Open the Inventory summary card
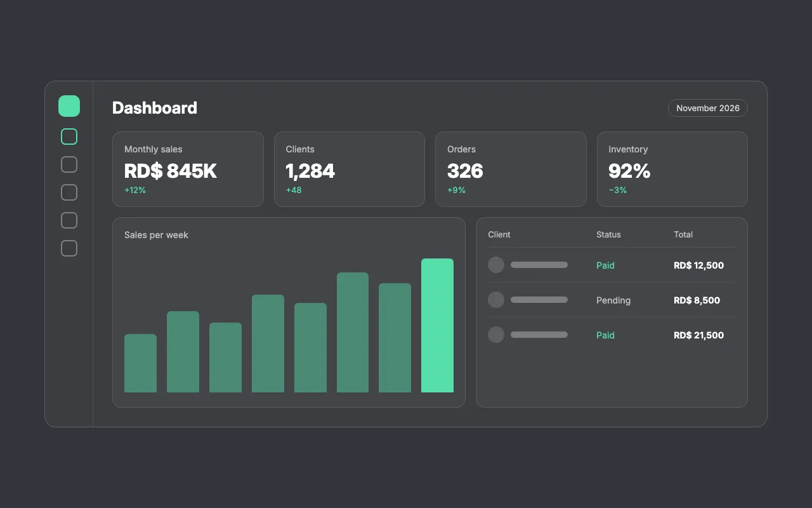 click(x=672, y=169)
